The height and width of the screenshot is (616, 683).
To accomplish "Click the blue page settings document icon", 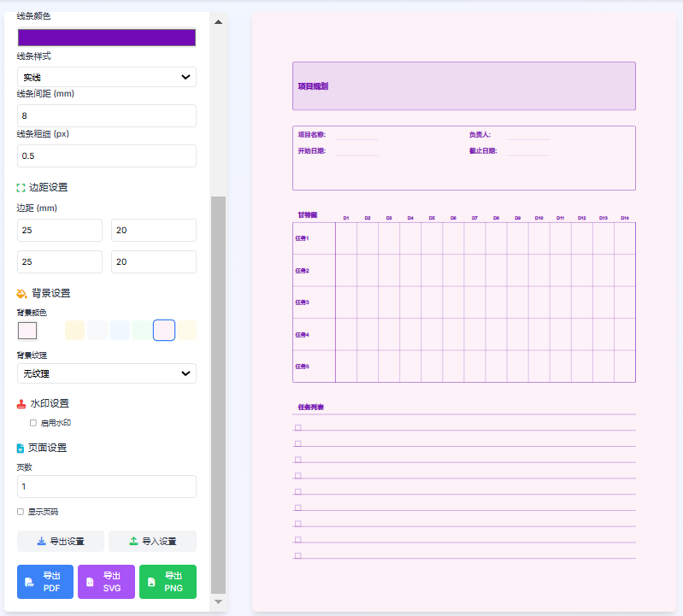I will pos(21,448).
